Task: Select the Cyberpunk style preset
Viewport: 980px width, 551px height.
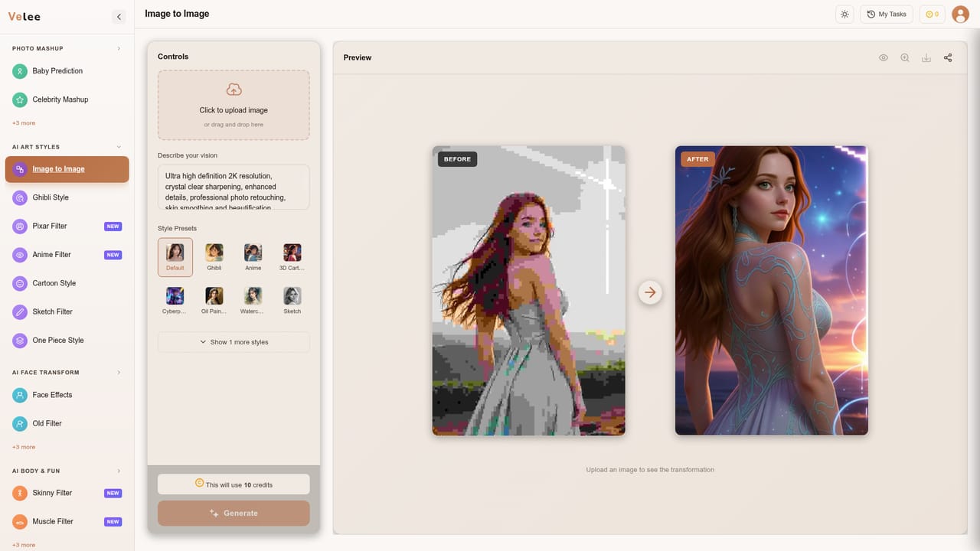Action: point(175,300)
